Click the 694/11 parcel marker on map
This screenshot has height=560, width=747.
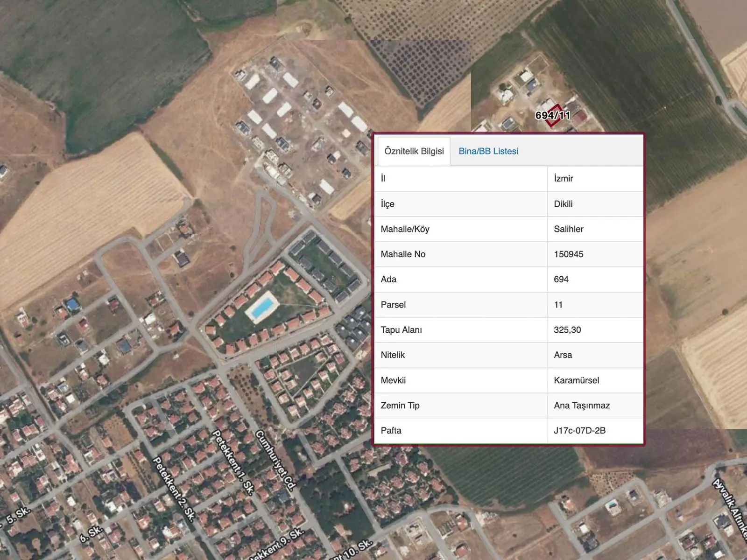pos(553,115)
